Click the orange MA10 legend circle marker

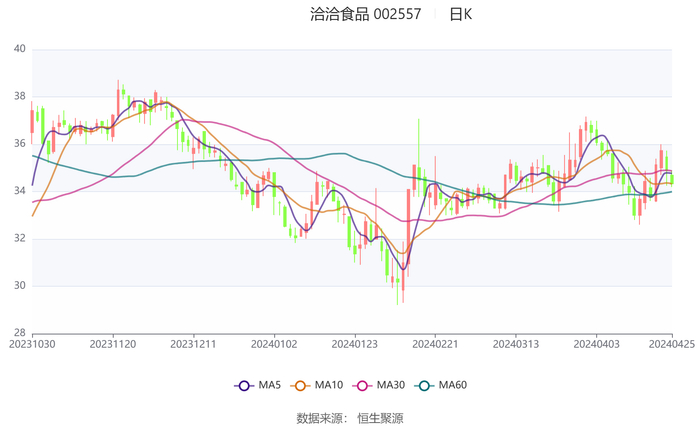click(300, 386)
